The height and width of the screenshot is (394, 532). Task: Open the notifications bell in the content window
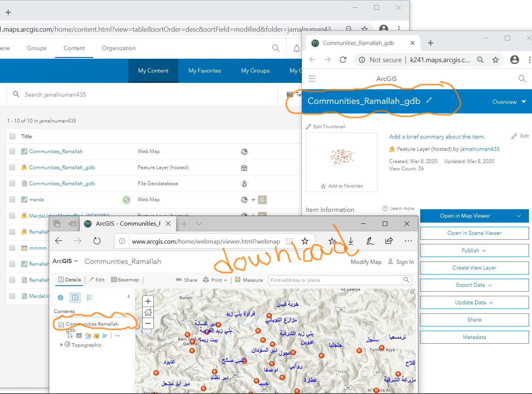pyautogui.click(x=297, y=48)
